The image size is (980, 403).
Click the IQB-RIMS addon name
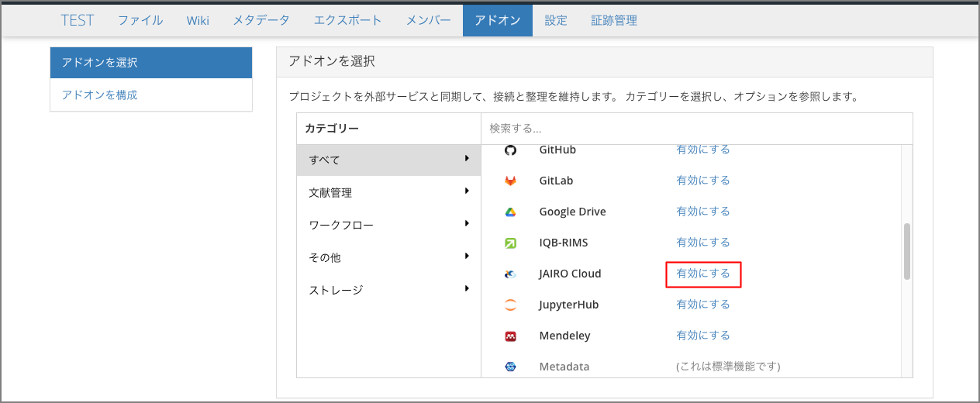[564, 243]
